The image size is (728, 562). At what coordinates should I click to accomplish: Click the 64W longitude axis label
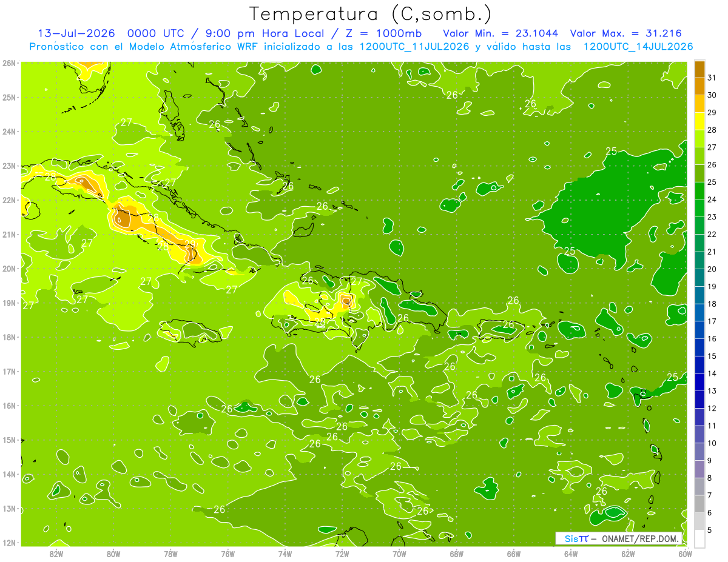[x=571, y=554]
